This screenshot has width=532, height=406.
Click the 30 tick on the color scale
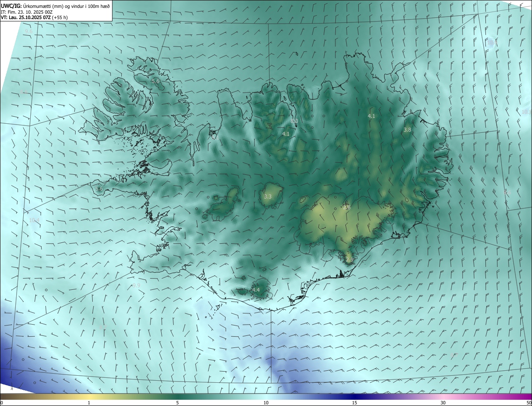coord(443,403)
